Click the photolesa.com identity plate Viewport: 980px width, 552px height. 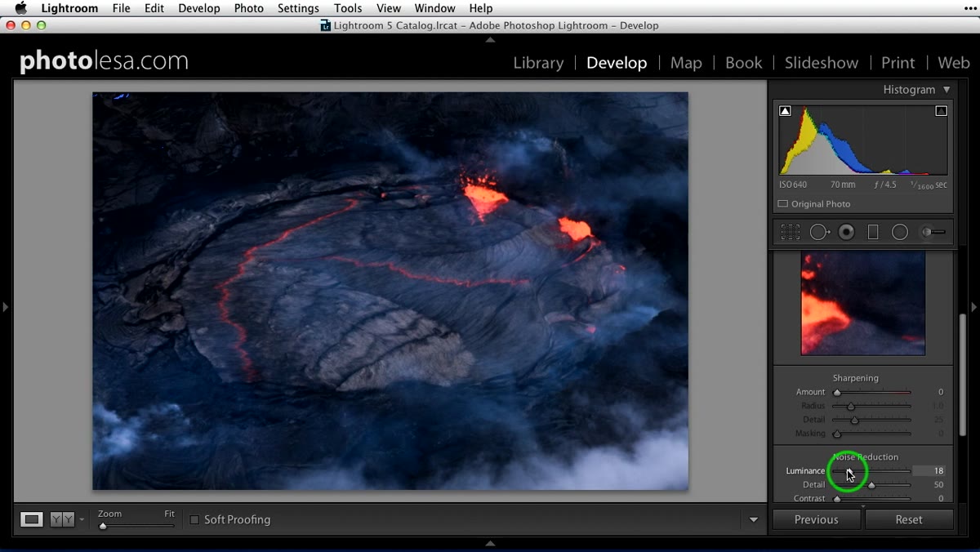click(x=104, y=61)
